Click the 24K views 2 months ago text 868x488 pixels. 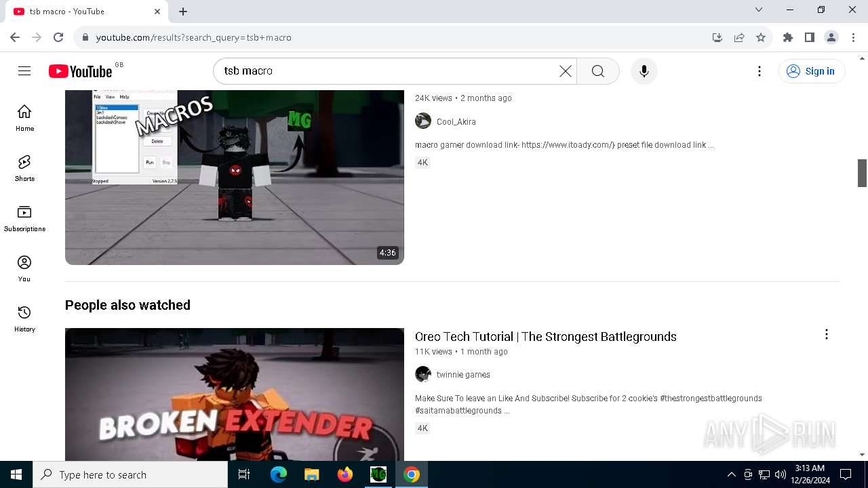(x=463, y=98)
